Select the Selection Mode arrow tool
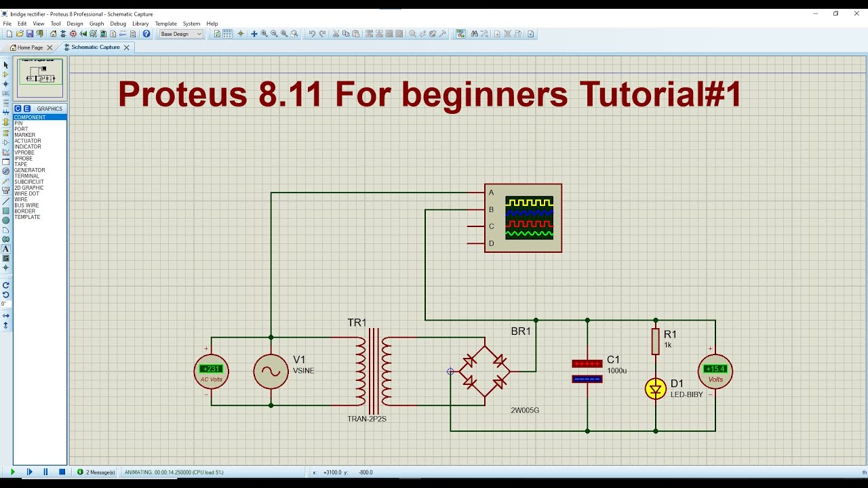868x488 pixels. point(6,65)
